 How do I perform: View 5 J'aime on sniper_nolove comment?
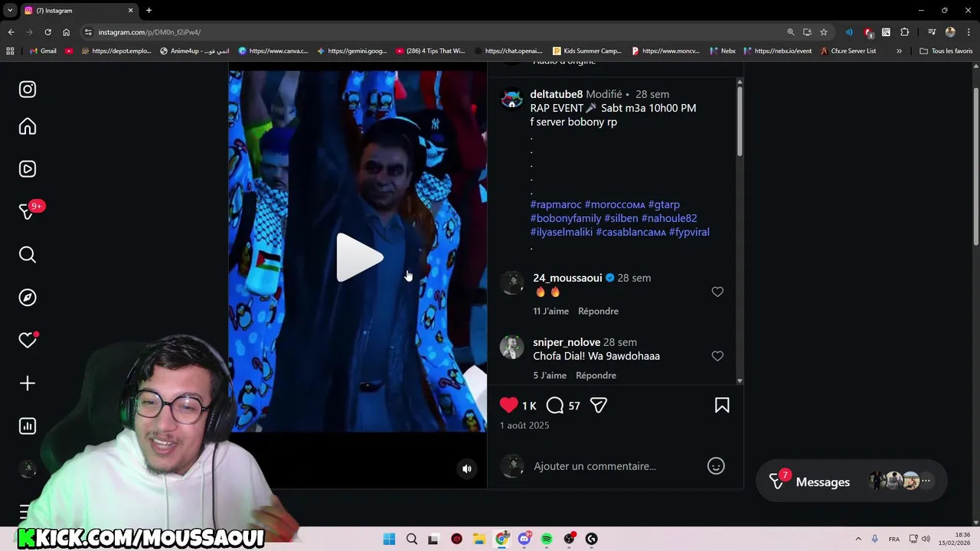point(550,375)
